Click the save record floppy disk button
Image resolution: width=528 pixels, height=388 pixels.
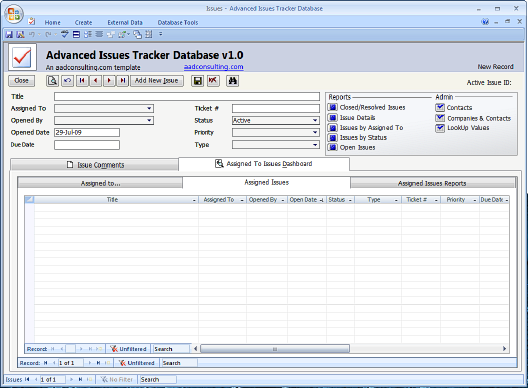click(198, 81)
